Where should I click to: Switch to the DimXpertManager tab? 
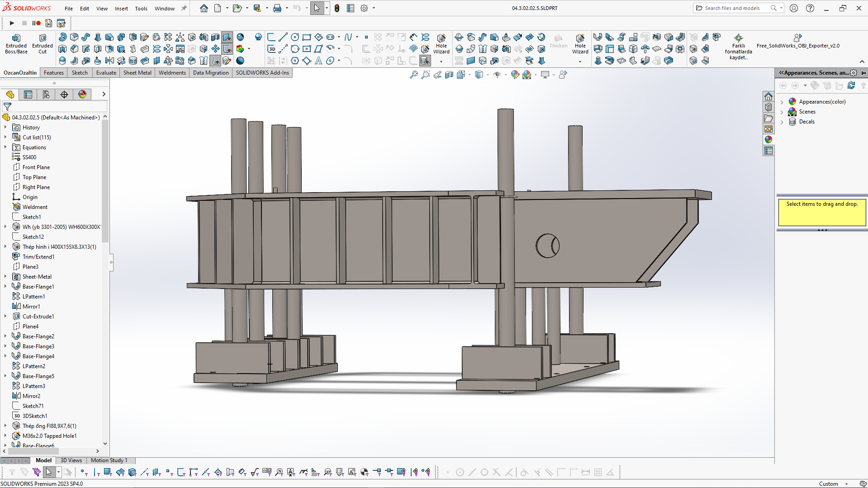64,94
